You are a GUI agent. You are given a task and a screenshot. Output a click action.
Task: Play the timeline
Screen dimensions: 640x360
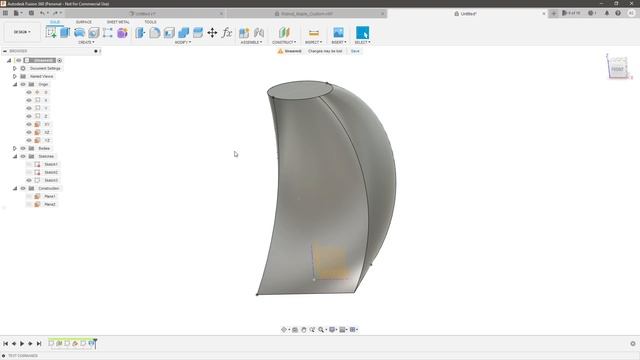coord(22,344)
